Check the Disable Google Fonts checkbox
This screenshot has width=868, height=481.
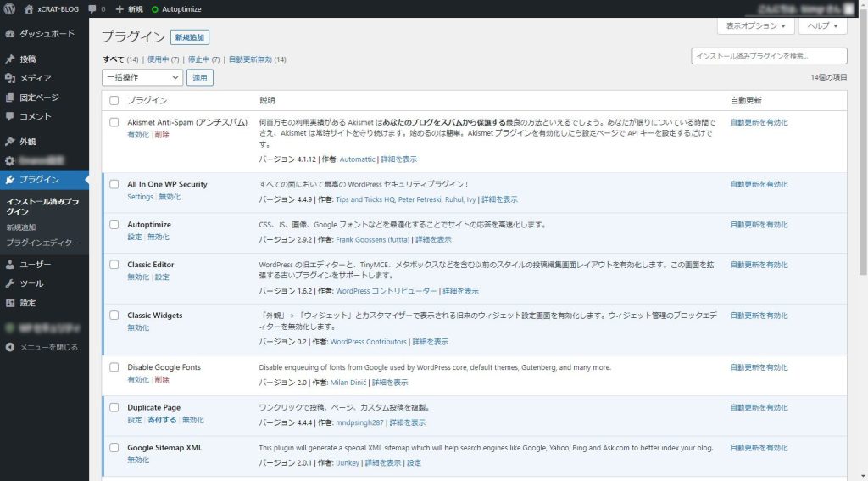(114, 366)
